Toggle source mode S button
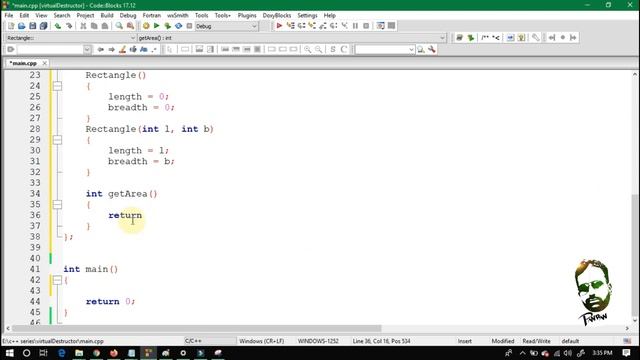This screenshot has width=640, height=360. pyautogui.click(x=333, y=49)
